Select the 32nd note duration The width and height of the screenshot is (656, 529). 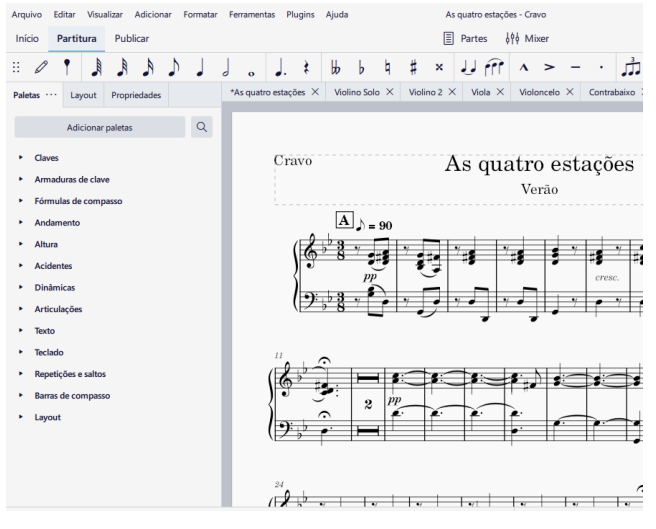point(122,67)
